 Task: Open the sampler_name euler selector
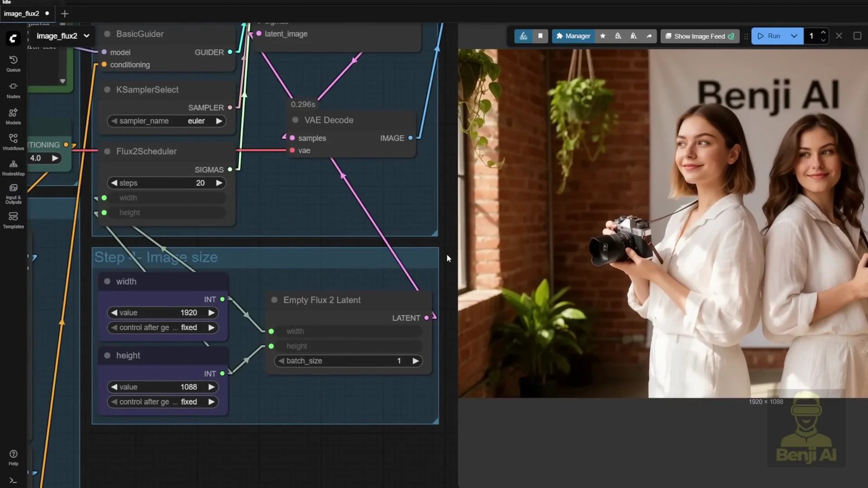tap(166, 121)
